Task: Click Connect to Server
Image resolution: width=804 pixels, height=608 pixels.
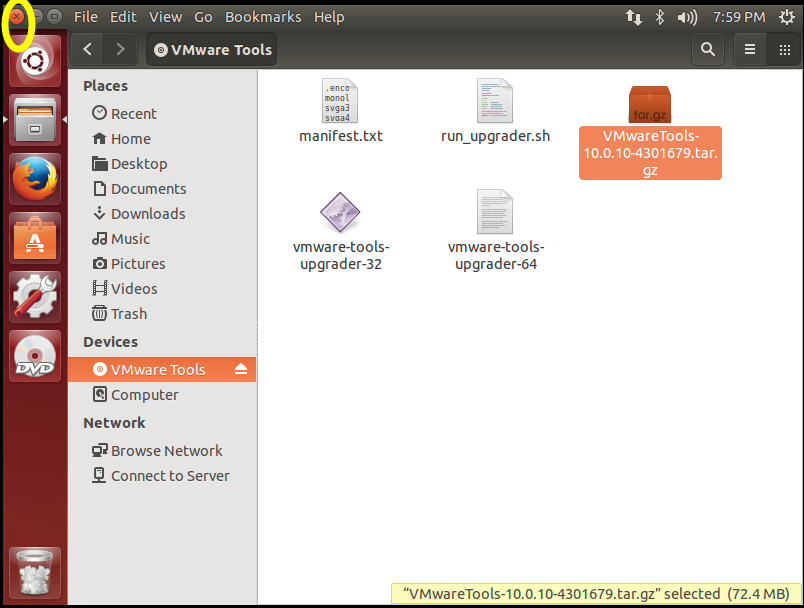Action: (x=162, y=476)
